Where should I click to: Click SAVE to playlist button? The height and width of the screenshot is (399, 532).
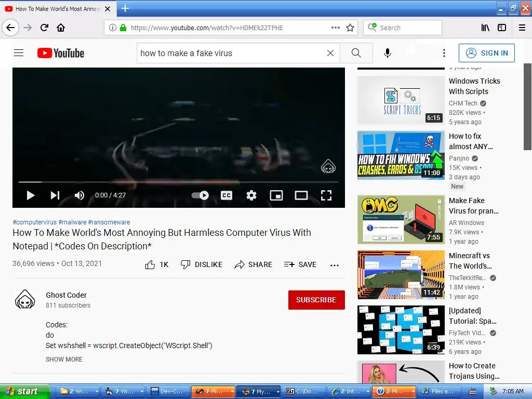coord(300,264)
